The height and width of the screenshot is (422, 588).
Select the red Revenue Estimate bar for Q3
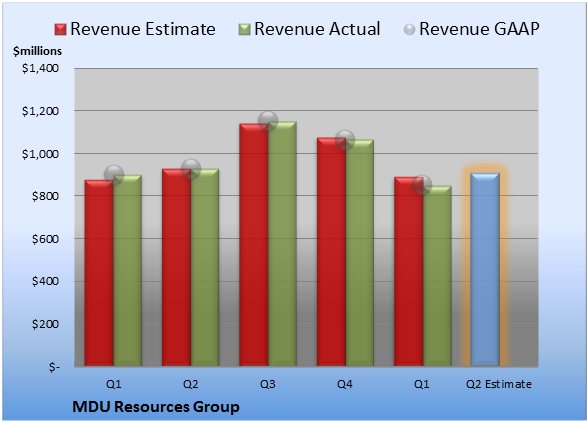(x=254, y=245)
